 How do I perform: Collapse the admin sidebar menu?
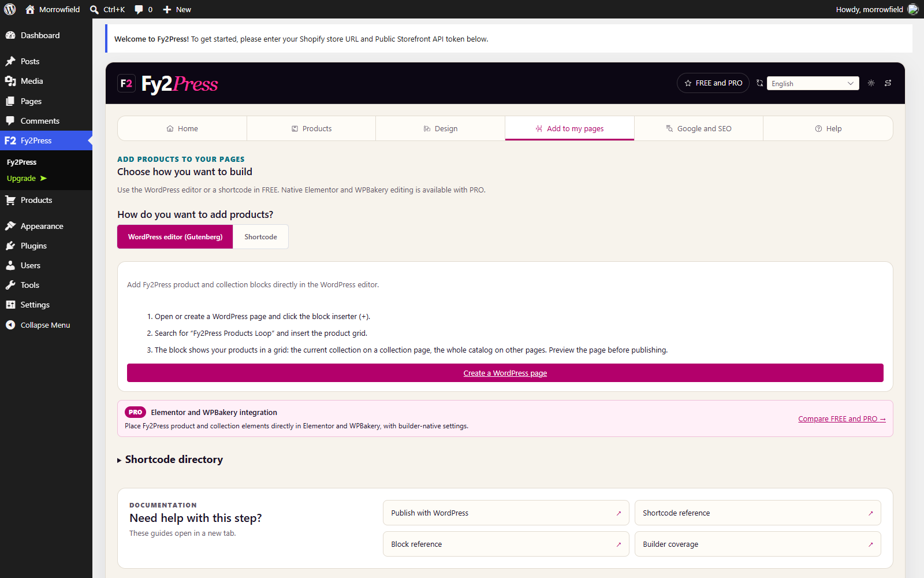click(46, 325)
